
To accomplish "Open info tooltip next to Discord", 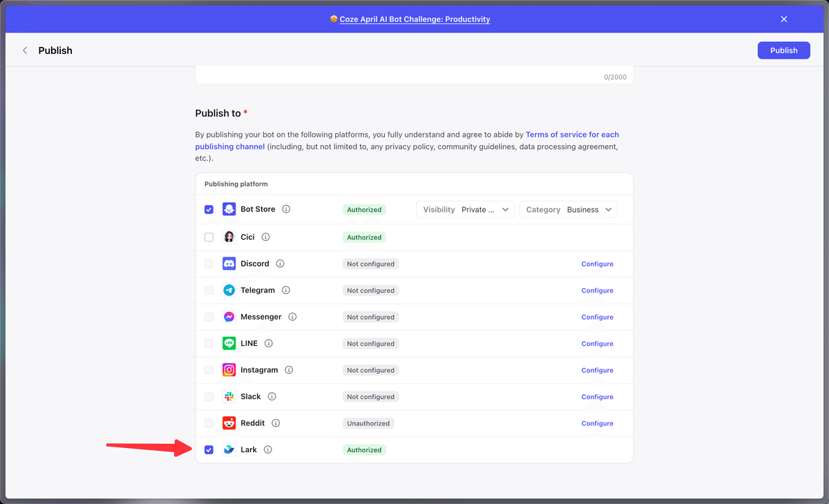I will pyautogui.click(x=280, y=264).
